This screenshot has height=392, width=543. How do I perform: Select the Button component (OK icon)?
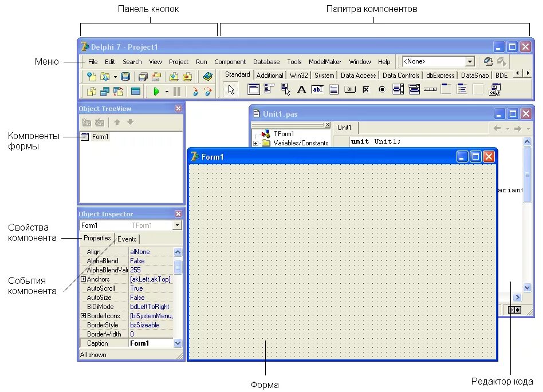[x=350, y=90]
